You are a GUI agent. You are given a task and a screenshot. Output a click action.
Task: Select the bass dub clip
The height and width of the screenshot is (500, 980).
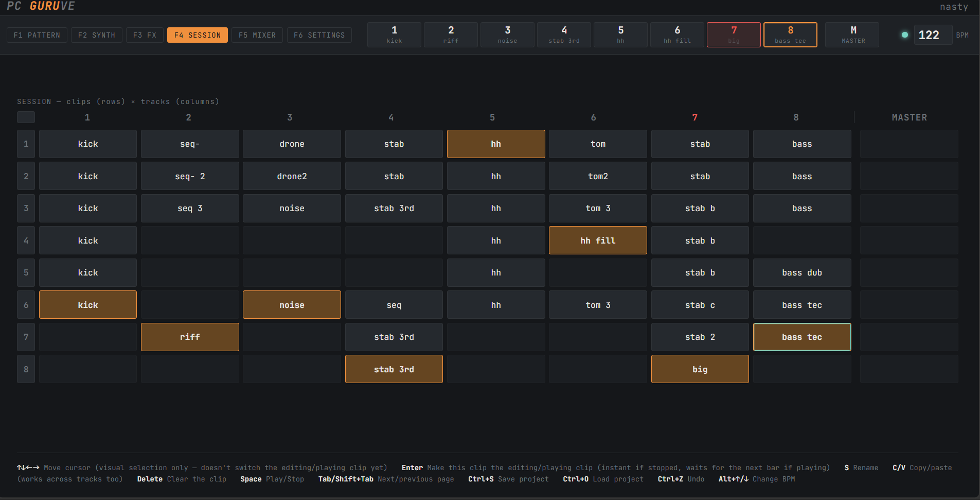[x=802, y=273]
